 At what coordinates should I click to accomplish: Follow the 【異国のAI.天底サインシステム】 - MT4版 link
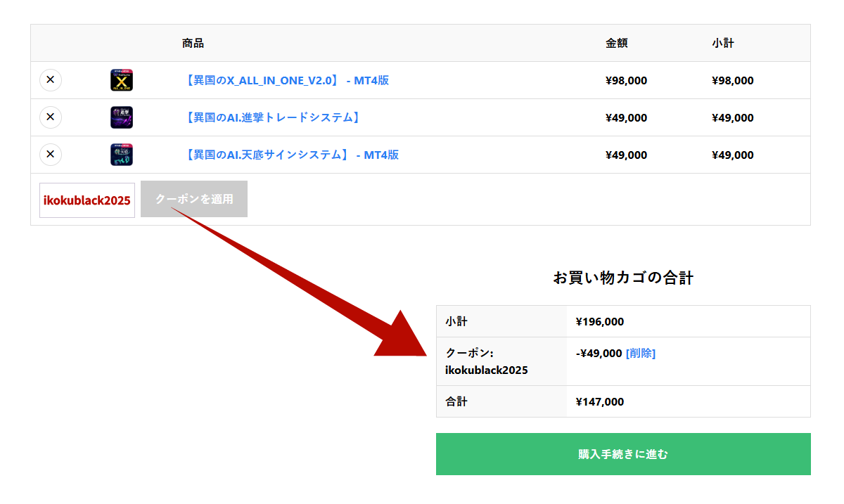pyautogui.click(x=290, y=155)
